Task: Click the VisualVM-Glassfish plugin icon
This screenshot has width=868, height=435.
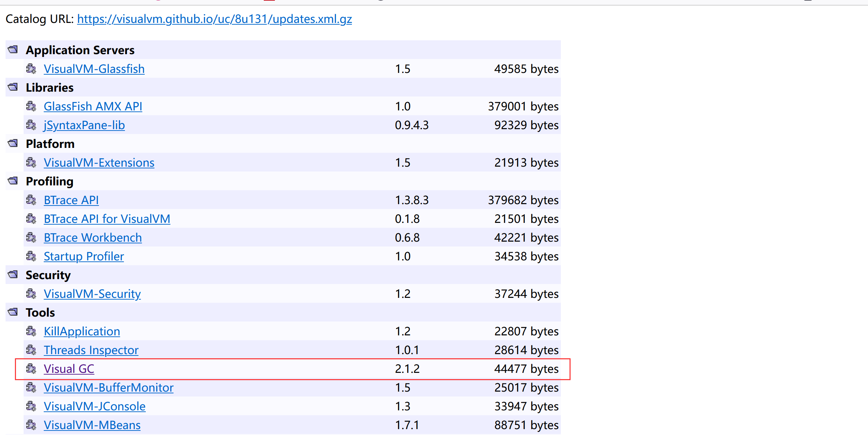Action: [32, 69]
